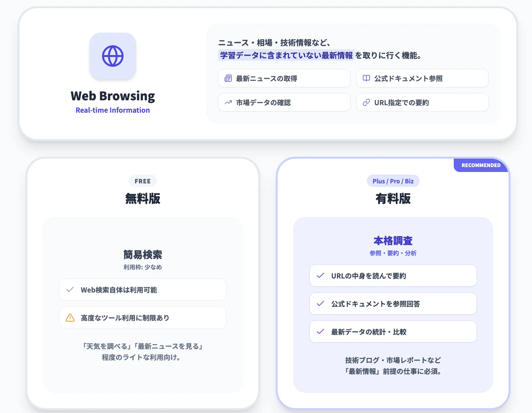Screen dimensions: 532x413
Task: Click the link icon for URL指定での要約
Action: coord(366,102)
